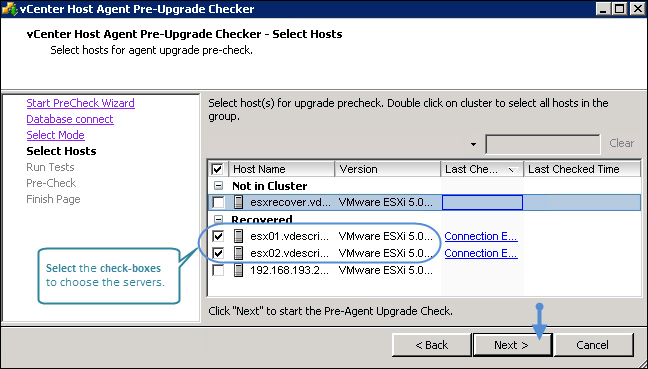Screen dimensions: 648x369
Task: Click the Recovered group label
Action: coord(262,219)
